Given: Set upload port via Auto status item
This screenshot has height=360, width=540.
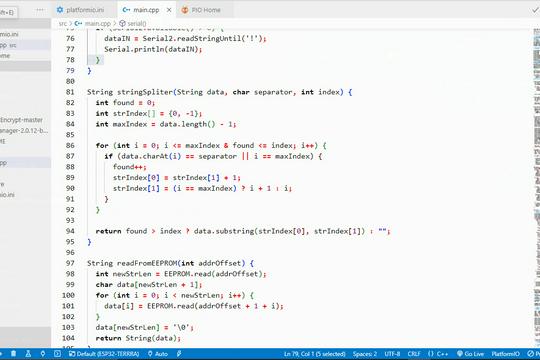Looking at the screenshot, I should [x=158, y=353].
